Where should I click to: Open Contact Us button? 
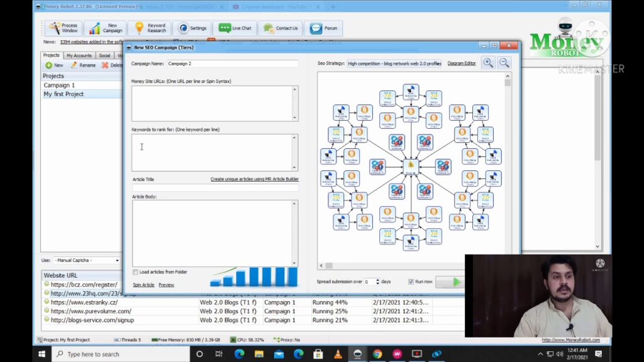[x=281, y=28]
